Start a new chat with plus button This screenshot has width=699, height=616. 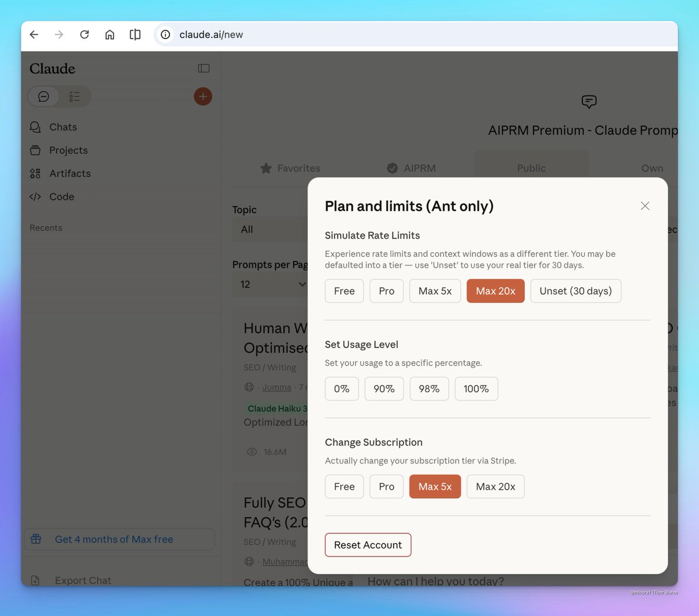click(x=203, y=97)
